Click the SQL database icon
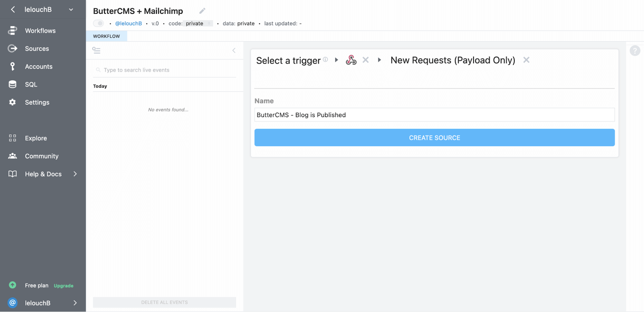This screenshot has height=312, width=644. (x=12, y=85)
